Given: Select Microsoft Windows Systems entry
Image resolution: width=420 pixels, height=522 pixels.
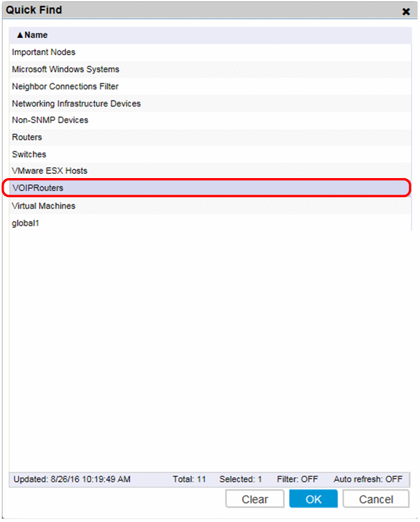Looking at the screenshot, I should (65, 69).
